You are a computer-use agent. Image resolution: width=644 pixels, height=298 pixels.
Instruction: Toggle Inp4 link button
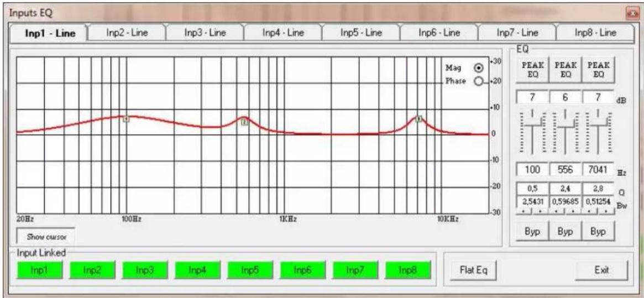click(x=198, y=270)
